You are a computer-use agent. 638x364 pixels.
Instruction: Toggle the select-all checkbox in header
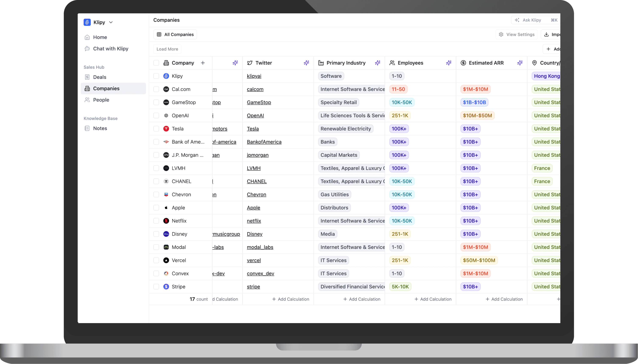156,63
